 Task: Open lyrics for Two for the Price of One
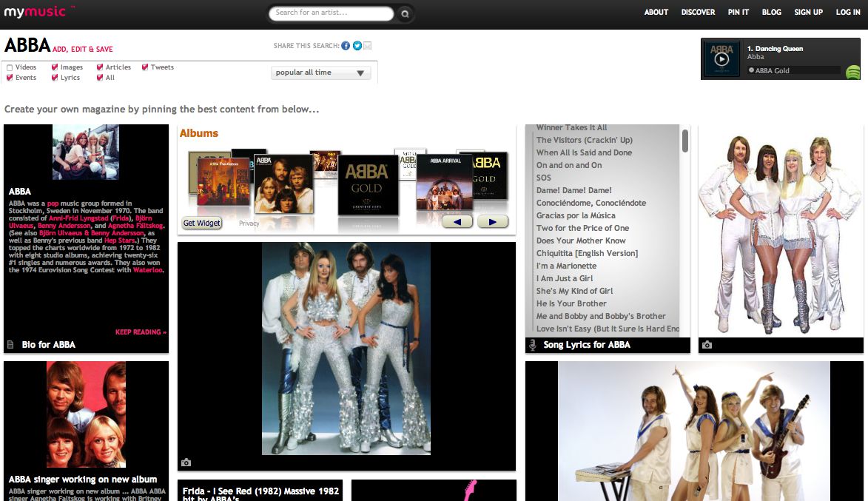582,228
